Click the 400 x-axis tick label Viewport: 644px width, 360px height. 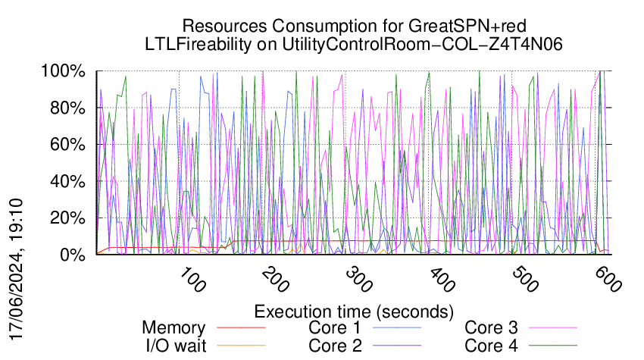pyautogui.click(x=442, y=280)
